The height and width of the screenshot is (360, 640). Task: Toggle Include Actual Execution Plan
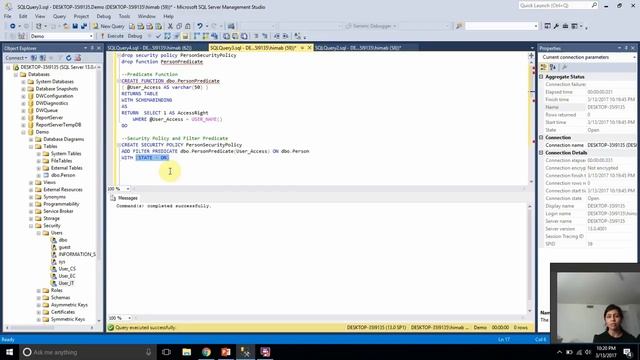pos(197,36)
